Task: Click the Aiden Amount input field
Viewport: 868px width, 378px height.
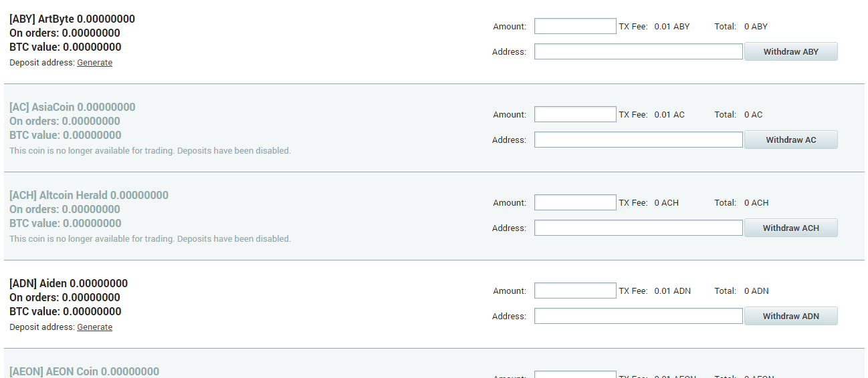Action: tap(575, 291)
